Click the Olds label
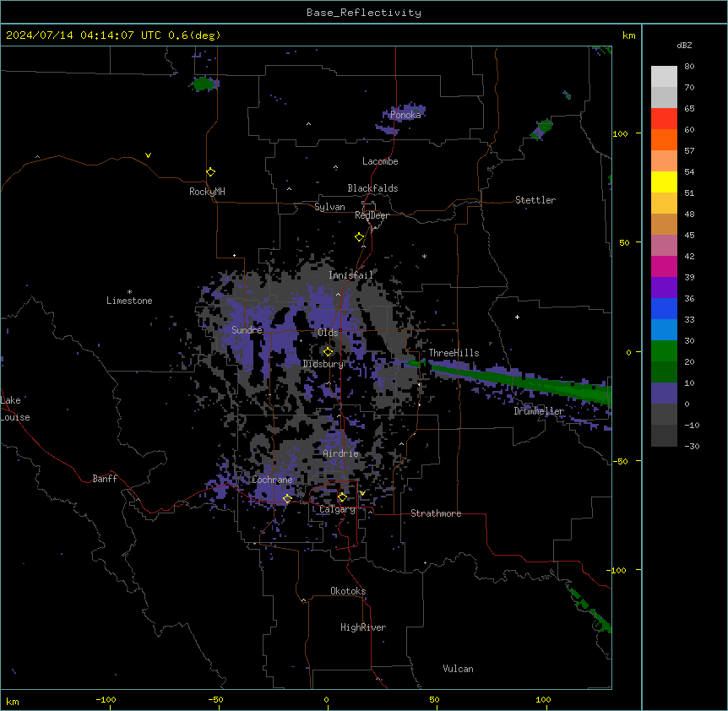This screenshot has height=711, width=728. click(x=328, y=333)
